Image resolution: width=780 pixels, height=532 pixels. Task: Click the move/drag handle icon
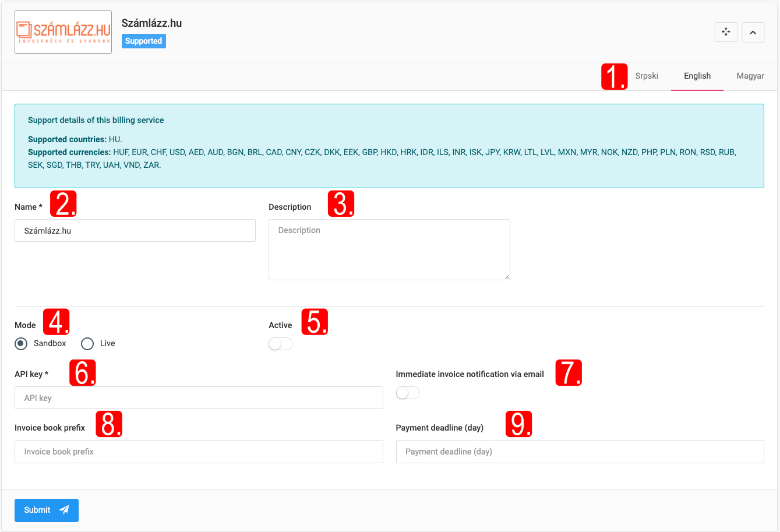(x=726, y=32)
